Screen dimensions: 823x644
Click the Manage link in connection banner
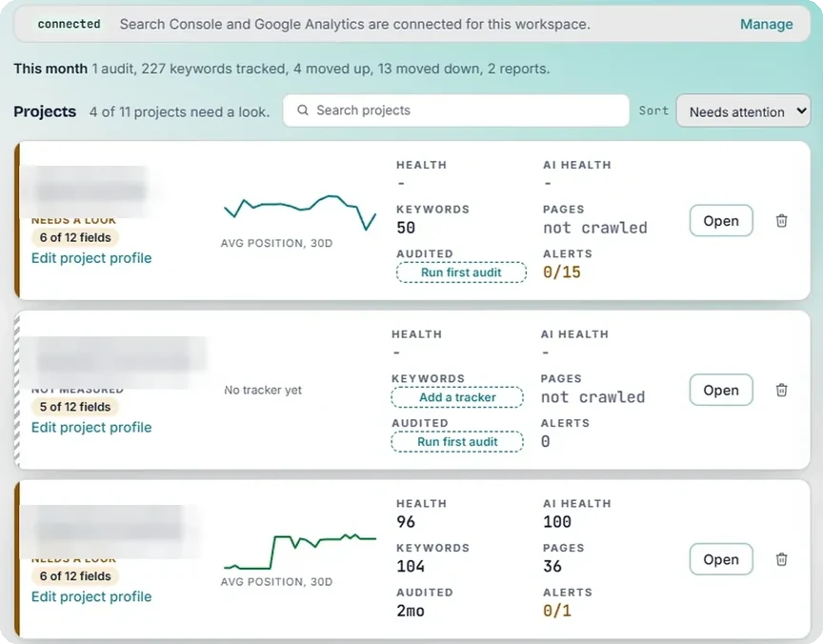tap(766, 24)
